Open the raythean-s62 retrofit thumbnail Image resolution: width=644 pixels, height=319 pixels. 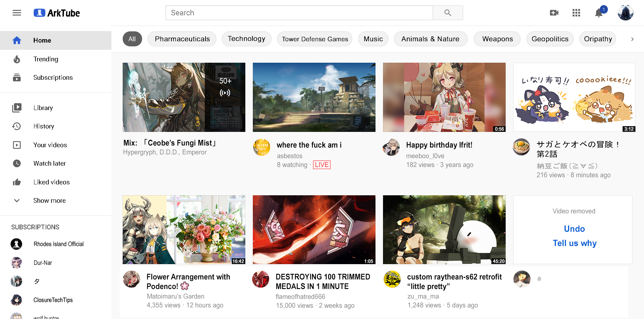pos(444,230)
